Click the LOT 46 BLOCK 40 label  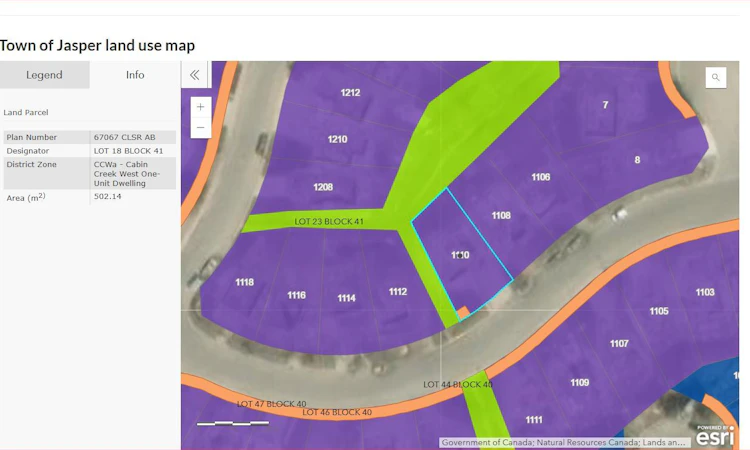tap(337, 412)
